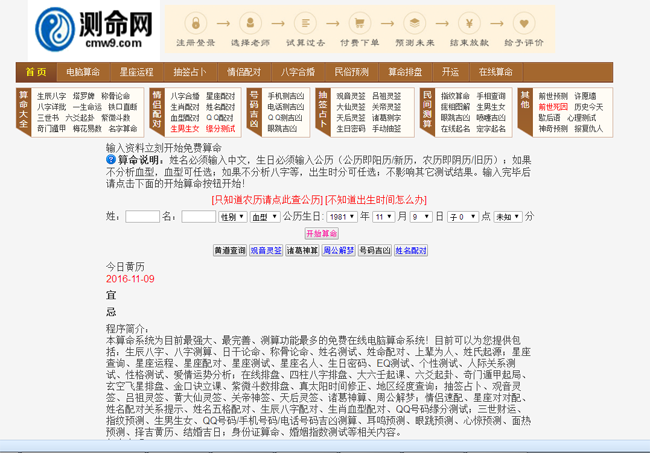Click the 周公解梦 button

pyautogui.click(x=338, y=250)
